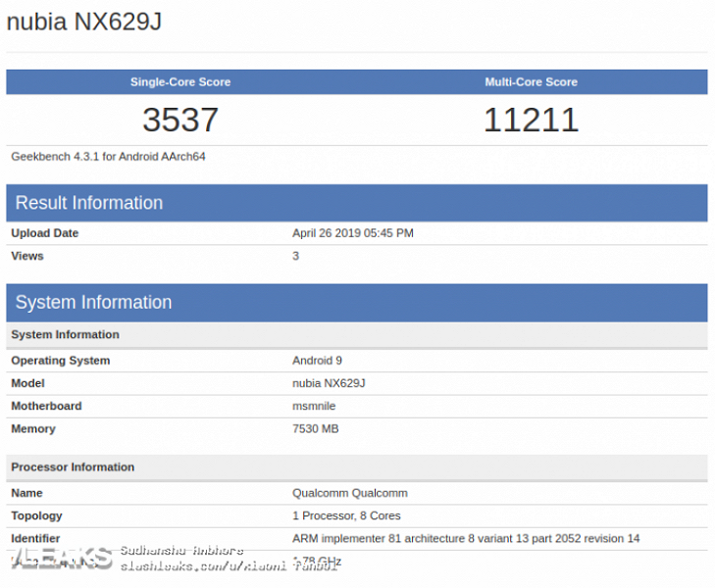This screenshot has height=588, width=715.
Task: Select the Android 9 value
Action: [317, 361]
